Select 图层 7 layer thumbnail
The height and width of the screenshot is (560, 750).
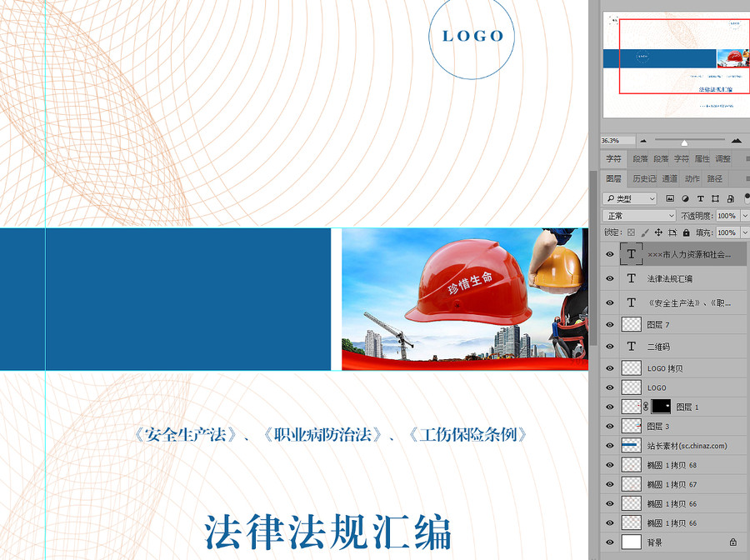(632, 324)
